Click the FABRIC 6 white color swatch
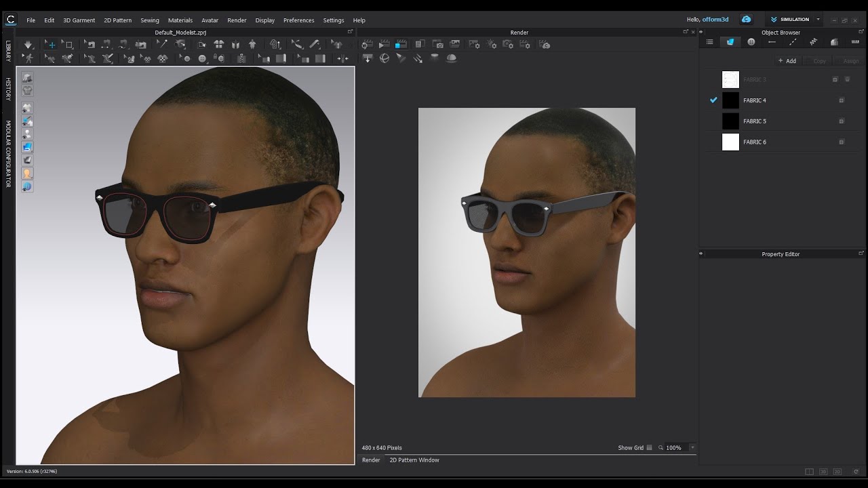This screenshot has width=868, height=488. tap(730, 142)
